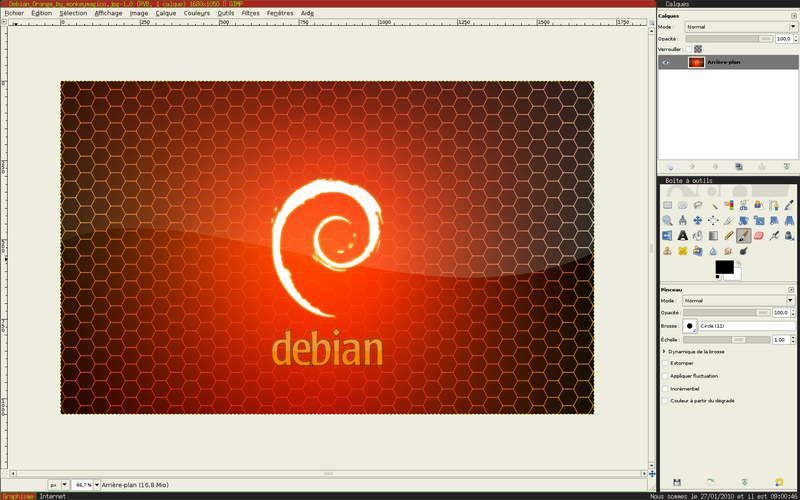Enable Couleur à partir du dégradé checkbox
Image resolution: width=800 pixels, height=500 pixels.
click(665, 401)
